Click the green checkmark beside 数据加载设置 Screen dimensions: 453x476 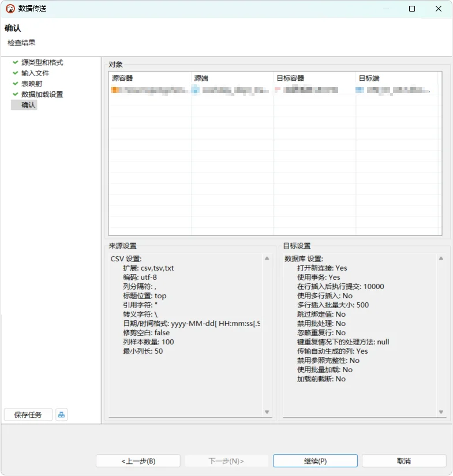(x=16, y=94)
